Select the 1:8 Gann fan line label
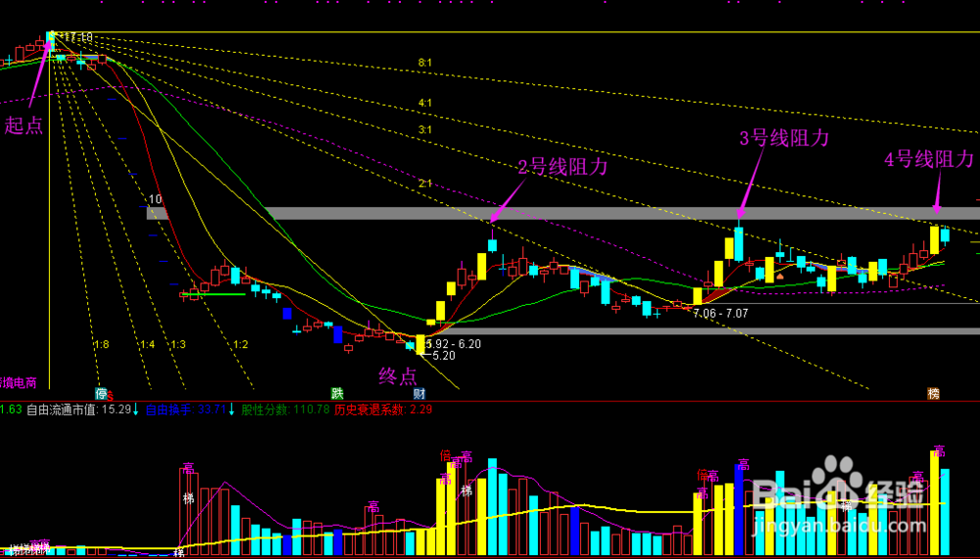 [101, 344]
